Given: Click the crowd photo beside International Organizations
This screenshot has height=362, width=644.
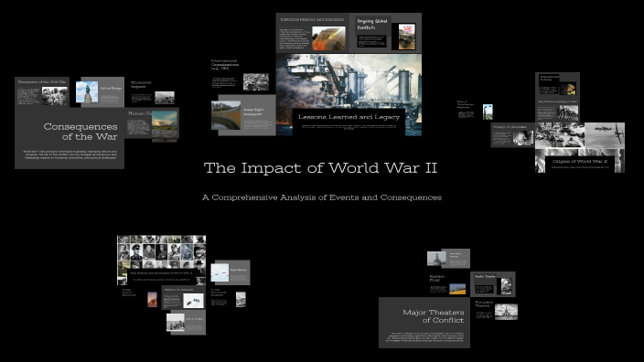Looking at the screenshot, I should pyautogui.click(x=256, y=82).
